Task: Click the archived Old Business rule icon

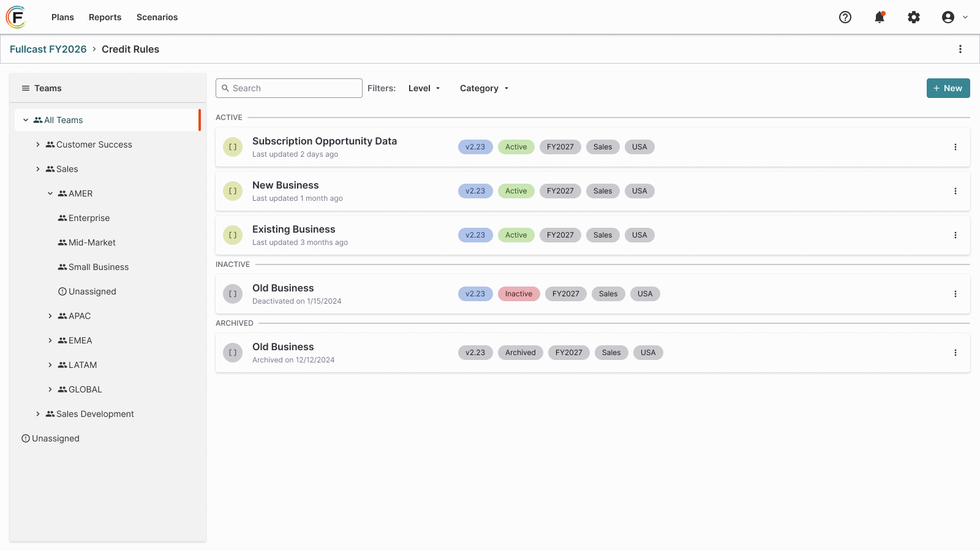Action: 233,353
